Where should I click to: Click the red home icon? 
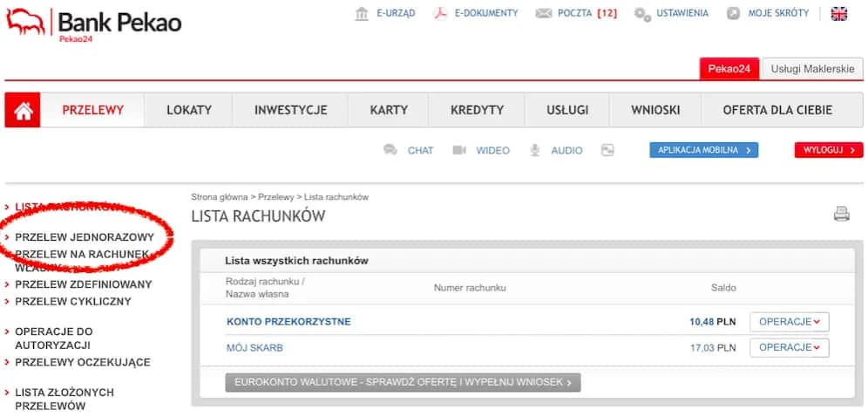pos(23,110)
